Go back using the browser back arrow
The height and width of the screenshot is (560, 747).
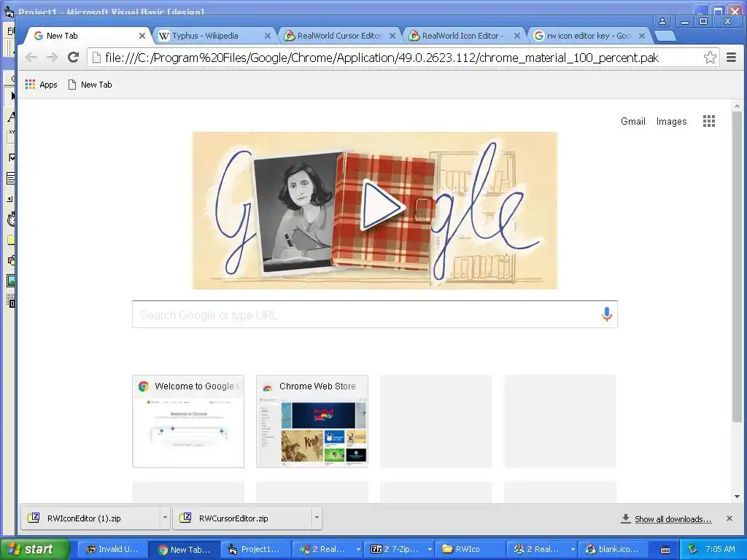tap(31, 58)
